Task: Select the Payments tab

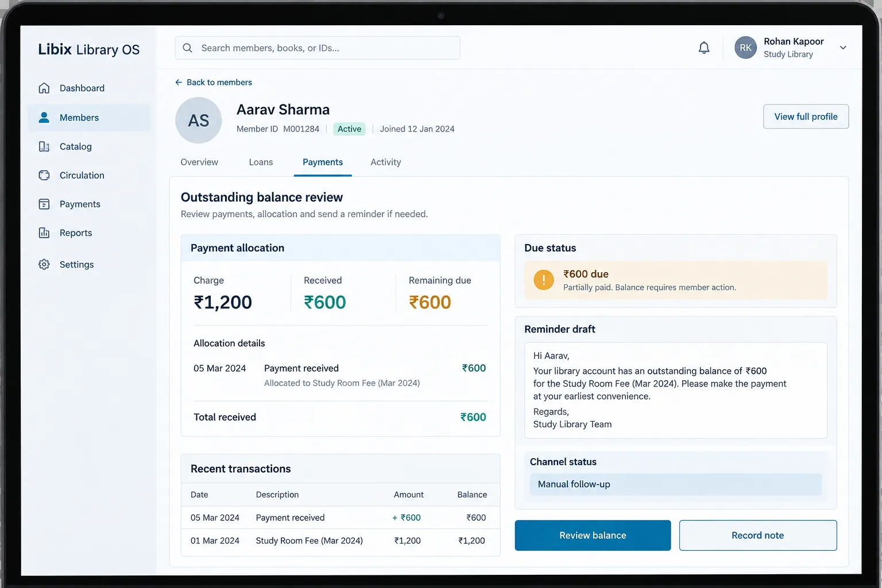Action: point(323,162)
